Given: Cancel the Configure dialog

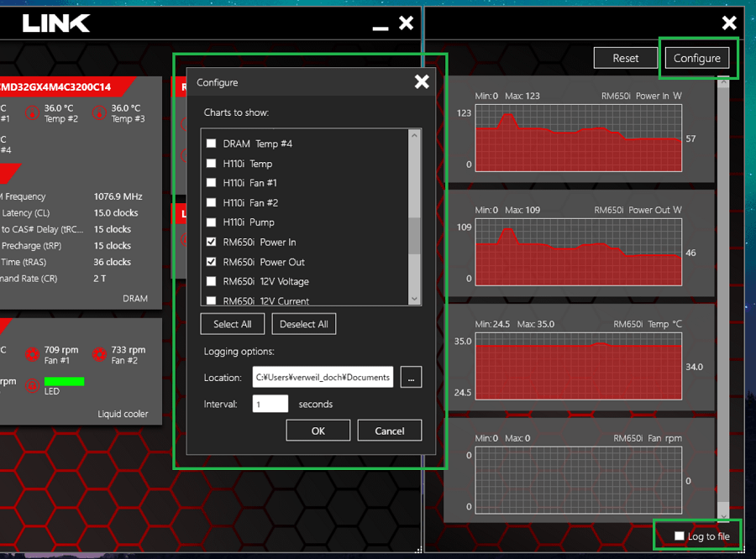Looking at the screenshot, I should tap(390, 431).
